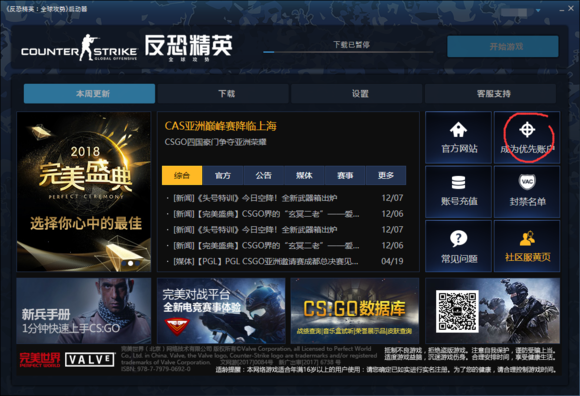Select the 官方 news category tab

(x=223, y=175)
